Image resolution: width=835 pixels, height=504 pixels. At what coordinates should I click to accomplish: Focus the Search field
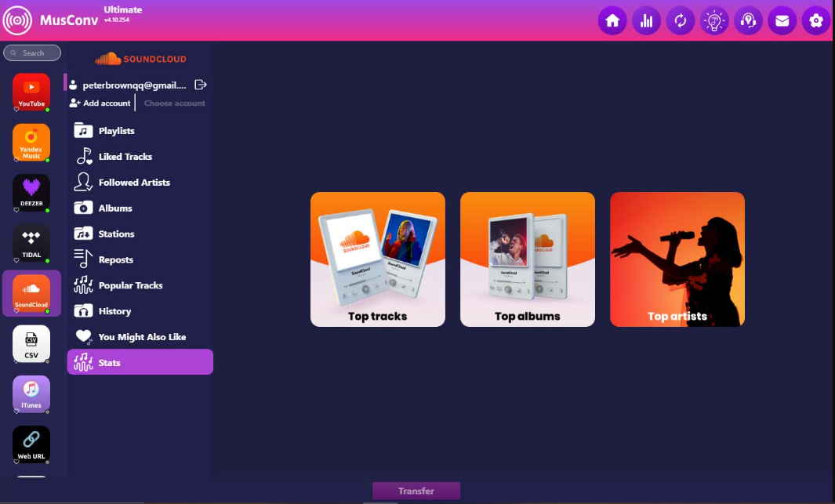tap(32, 53)
